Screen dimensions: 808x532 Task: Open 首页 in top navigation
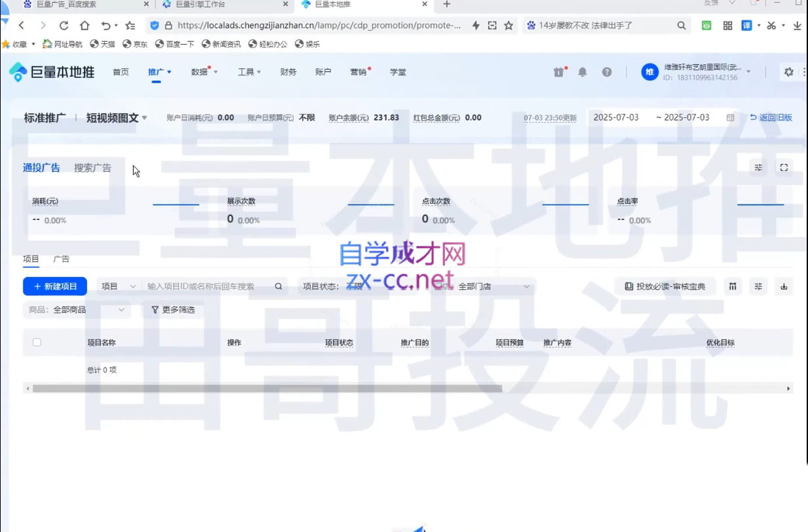tap(121, 72)
